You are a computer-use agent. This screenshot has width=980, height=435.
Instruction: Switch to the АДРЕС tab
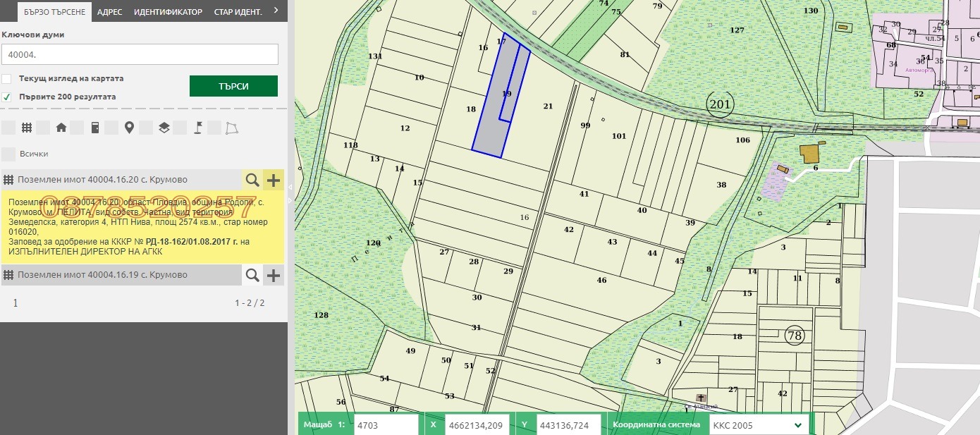tap(109, 12)
